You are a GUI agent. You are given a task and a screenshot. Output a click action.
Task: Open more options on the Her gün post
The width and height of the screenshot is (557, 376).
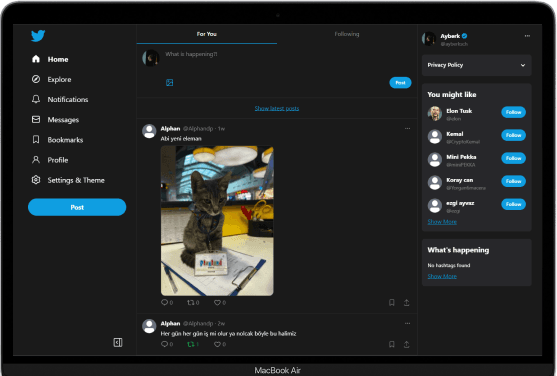407,323
